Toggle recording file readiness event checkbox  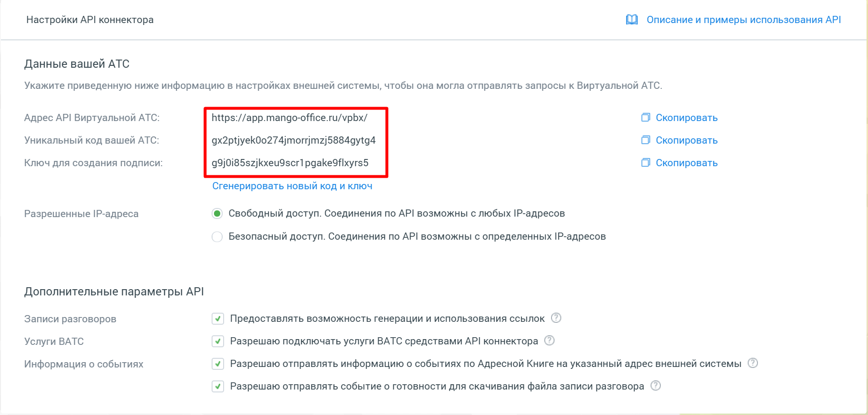click(x=218, y=386)
